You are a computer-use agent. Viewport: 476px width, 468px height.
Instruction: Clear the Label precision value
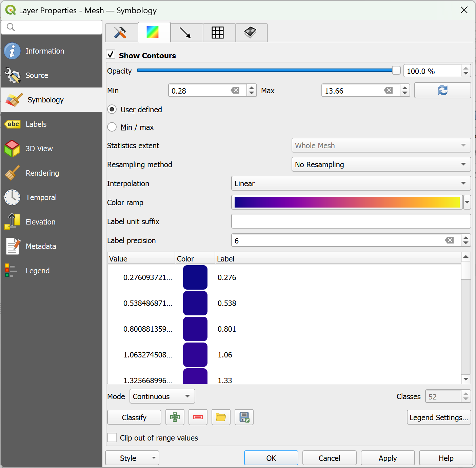[x=449, y=240]
